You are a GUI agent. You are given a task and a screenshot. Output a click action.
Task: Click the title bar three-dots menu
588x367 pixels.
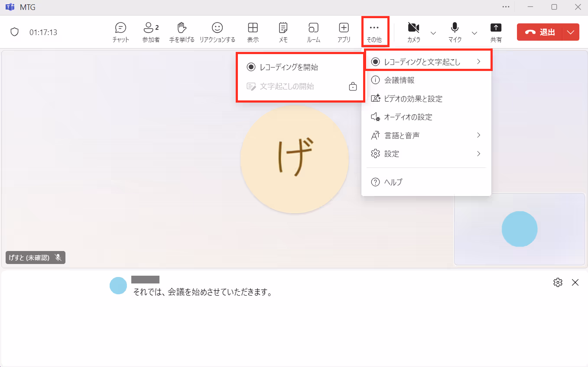click(506, 7)
